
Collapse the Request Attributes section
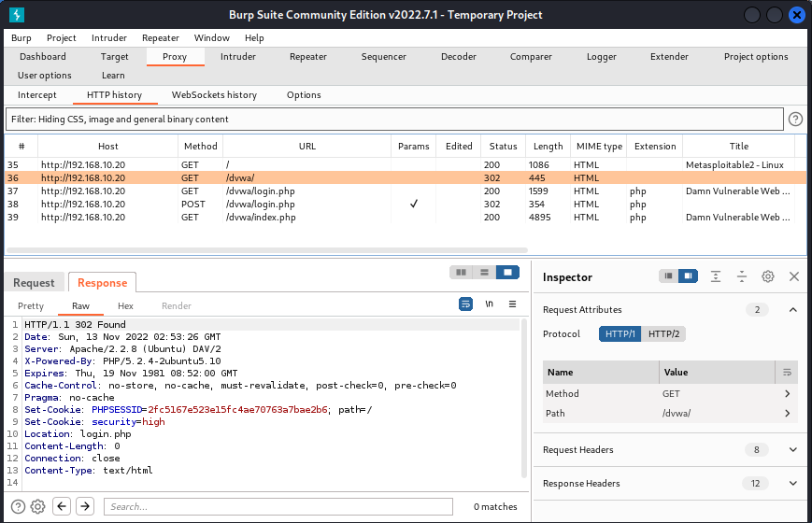coord(792,310)
